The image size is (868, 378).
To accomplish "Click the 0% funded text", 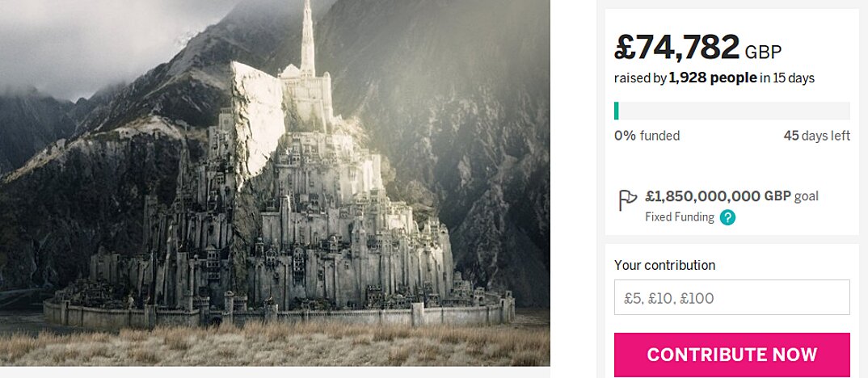I will (647, 136).
